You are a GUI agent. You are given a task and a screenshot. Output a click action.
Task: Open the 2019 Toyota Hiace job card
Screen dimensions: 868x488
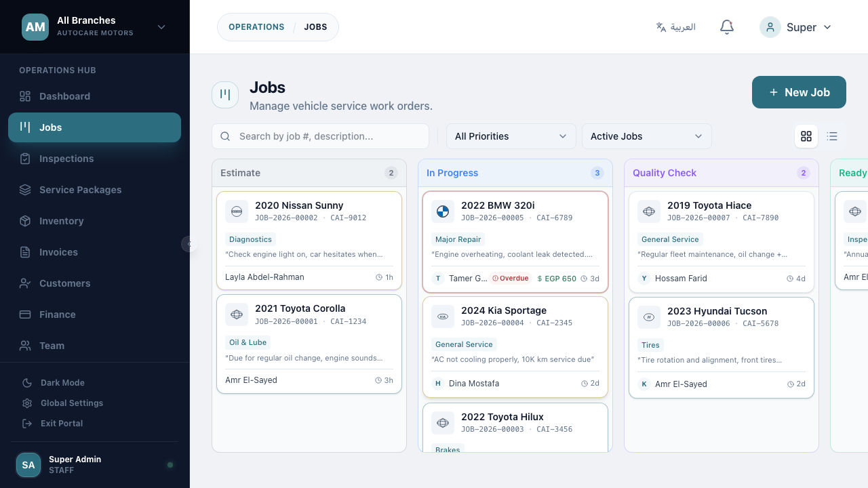722,241
